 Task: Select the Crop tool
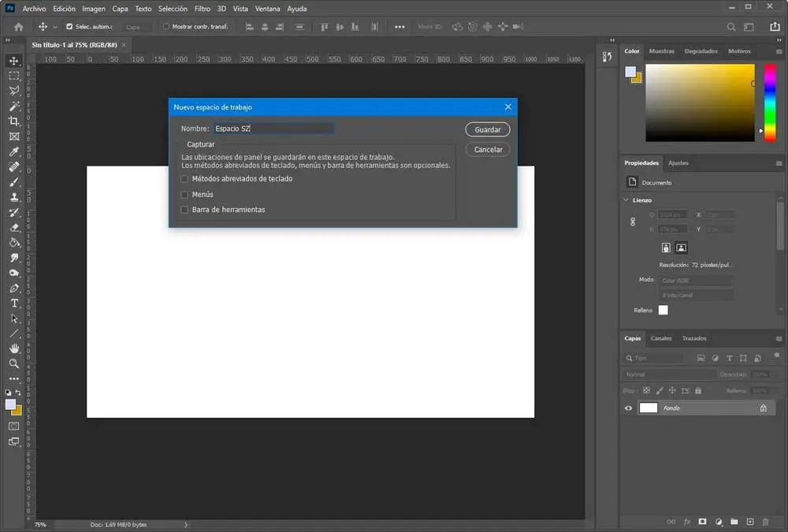pyautogui.click(x=14, y=121)
